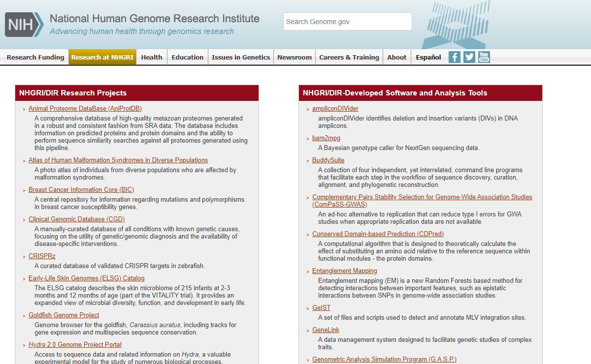Open the BuddySuite tool link

pyautogui.click(x=328, y=160)
